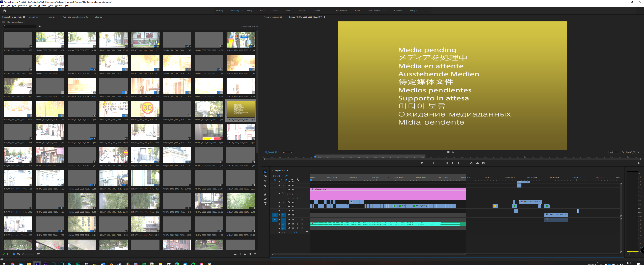The width and height of the screenshot is (644, 265).
Task: Click the New Item icon in project panel
Action: coord(250,254)
